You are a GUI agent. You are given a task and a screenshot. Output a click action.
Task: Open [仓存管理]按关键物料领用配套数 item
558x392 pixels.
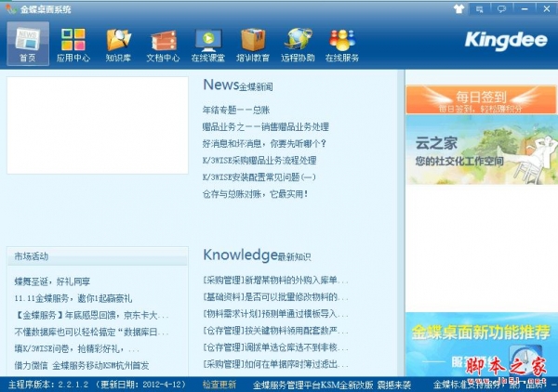275,331
